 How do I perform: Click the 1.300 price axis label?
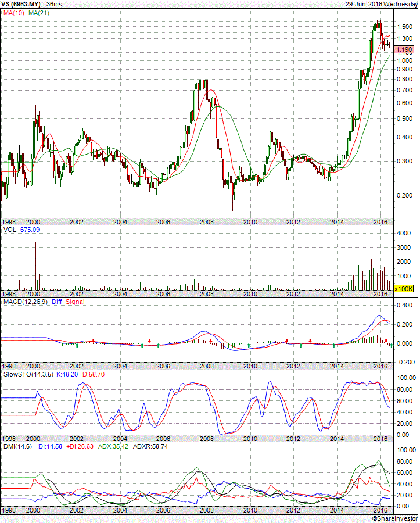pos(405,38)
